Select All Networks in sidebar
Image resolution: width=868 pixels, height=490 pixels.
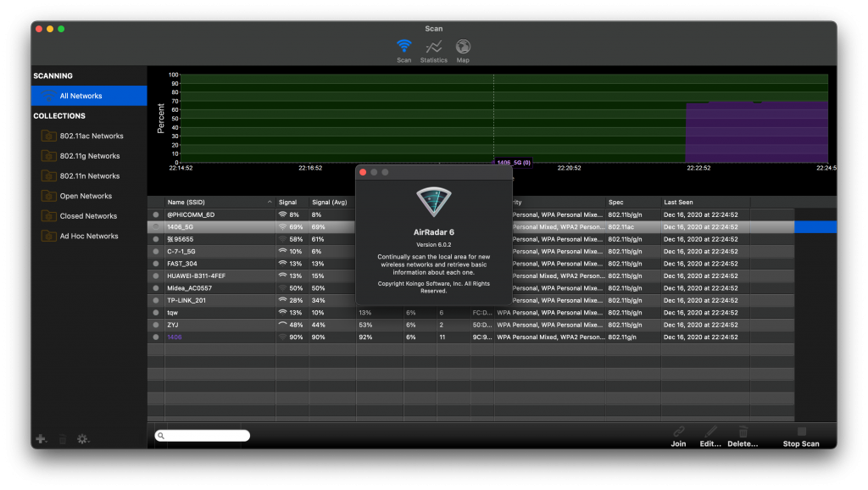(89, 96)
